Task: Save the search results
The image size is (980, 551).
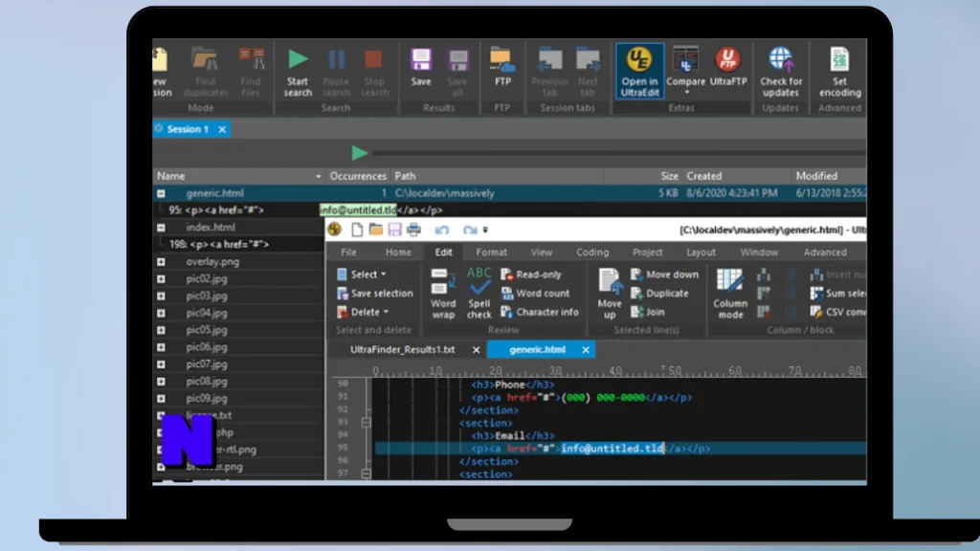Action: 421,67
